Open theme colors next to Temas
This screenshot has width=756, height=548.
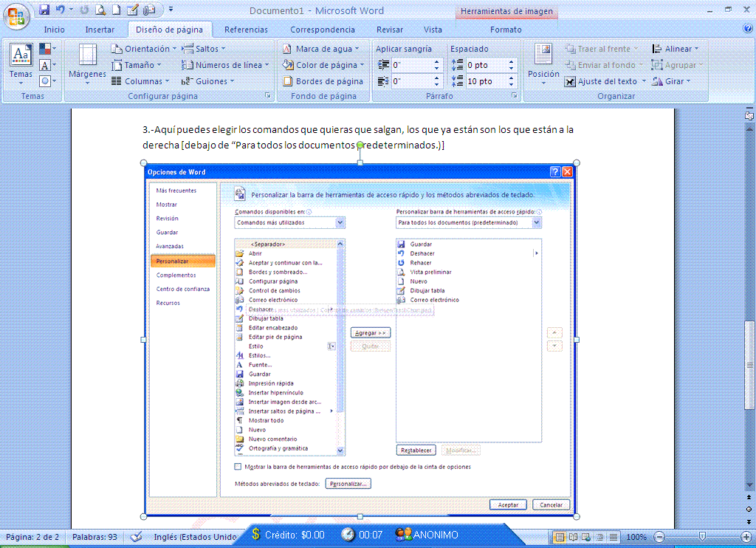[47, 49]
